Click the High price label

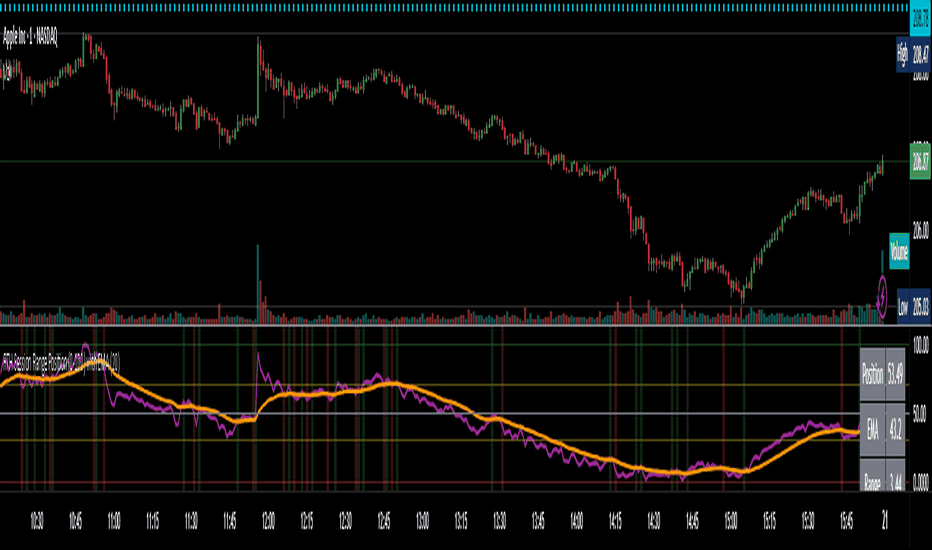pyautogui.click(x=902, y=55)
